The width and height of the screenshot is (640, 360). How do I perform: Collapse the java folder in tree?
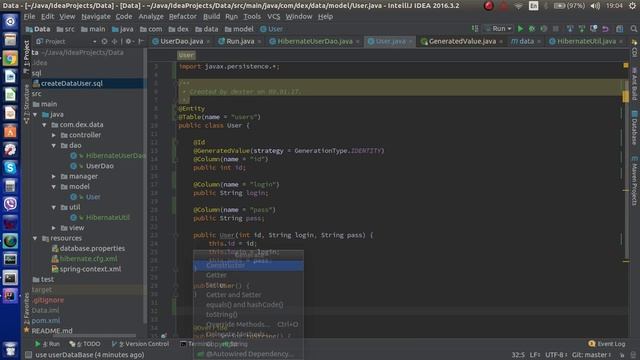(x=35, y=115)
